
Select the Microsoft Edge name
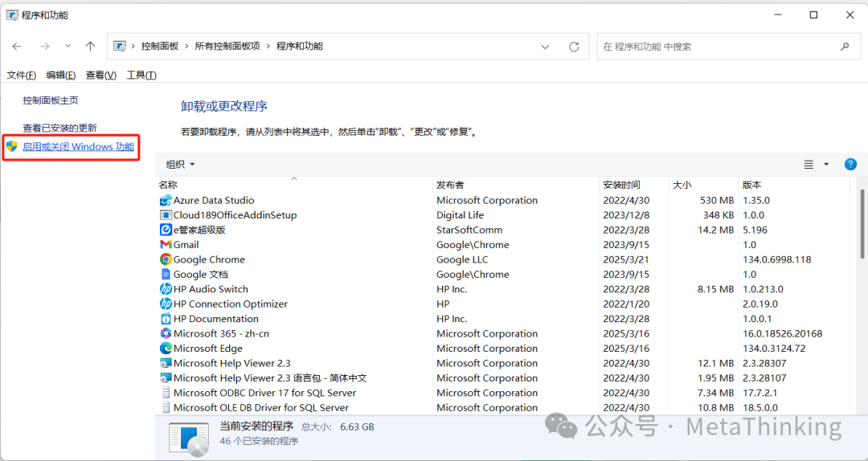pos(208,349)
